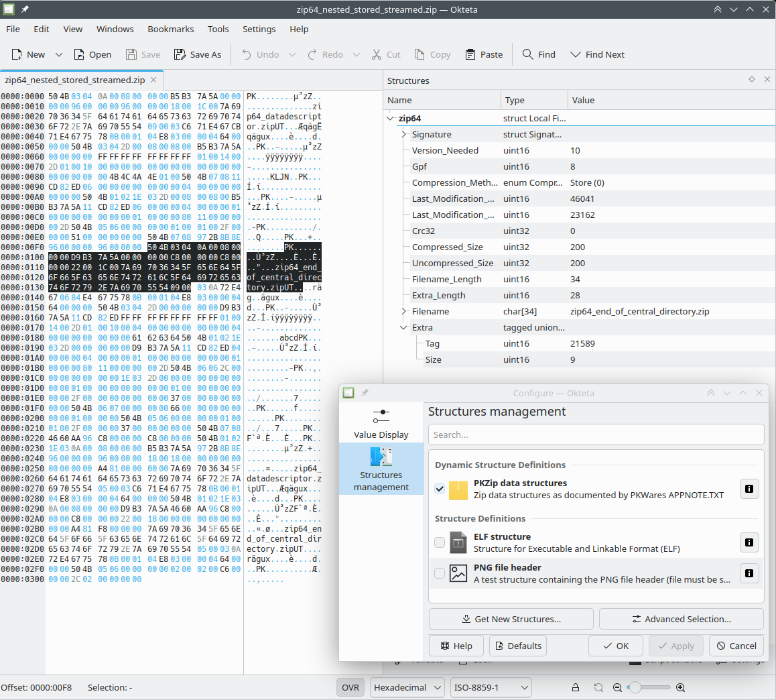
Task: Click the pin icon in main title bar
Action: (x=25, y=9)
